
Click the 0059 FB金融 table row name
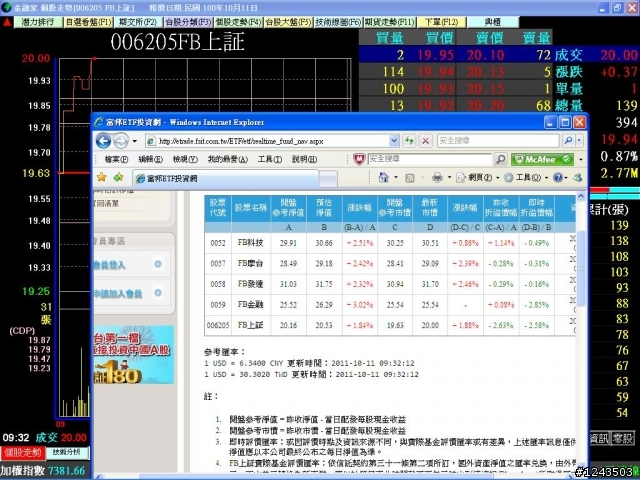pyautogui.click(x=250, y=305)
